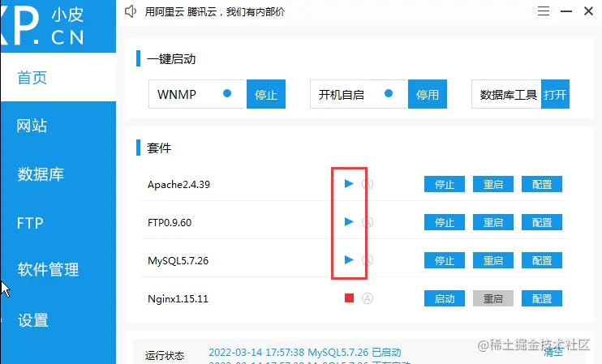Click the 数据库工具 label

[x=509, y=95]
